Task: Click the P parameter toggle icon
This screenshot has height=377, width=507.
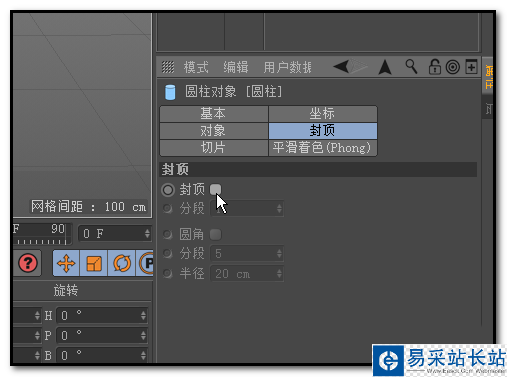Action: click(x=145, y=263)
